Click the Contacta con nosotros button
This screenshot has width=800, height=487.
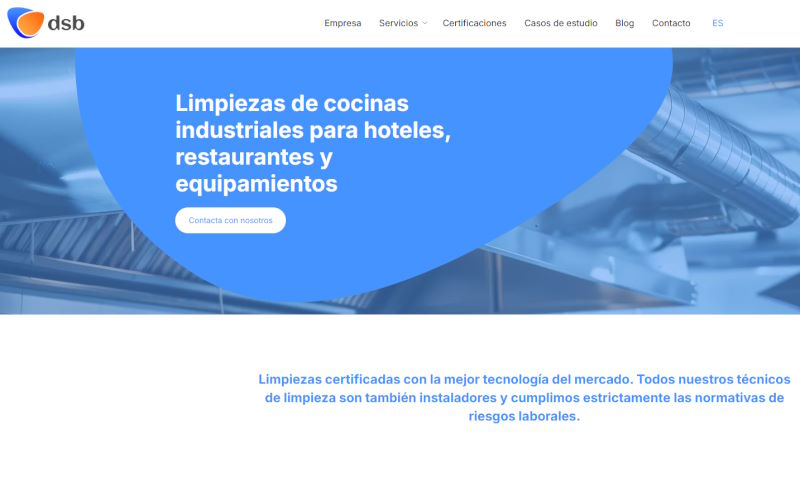231,220
